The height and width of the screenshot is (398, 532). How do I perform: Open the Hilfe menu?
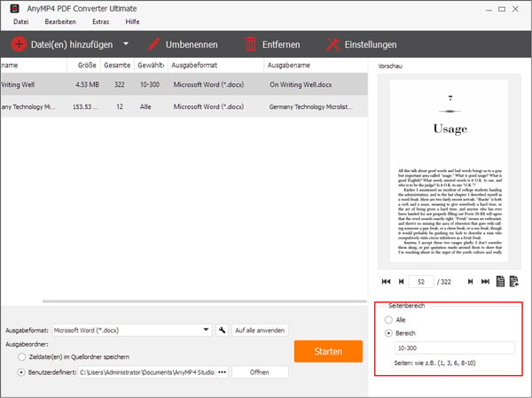click(132, 21)
